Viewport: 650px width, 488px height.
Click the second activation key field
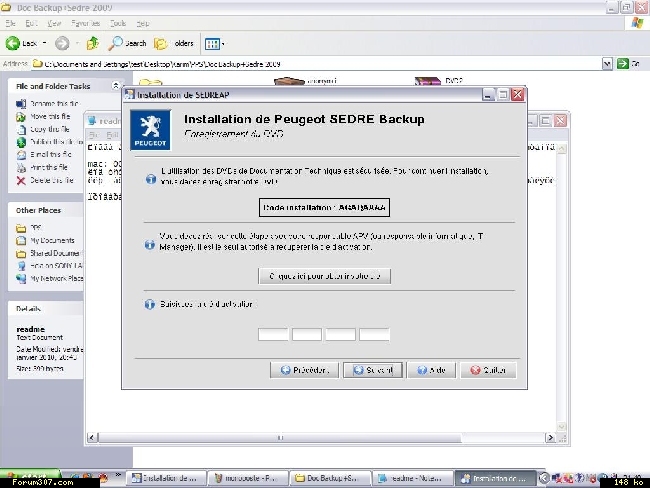307,334
